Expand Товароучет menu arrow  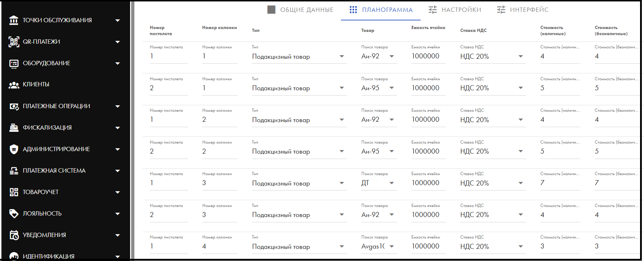coord(118,192)
